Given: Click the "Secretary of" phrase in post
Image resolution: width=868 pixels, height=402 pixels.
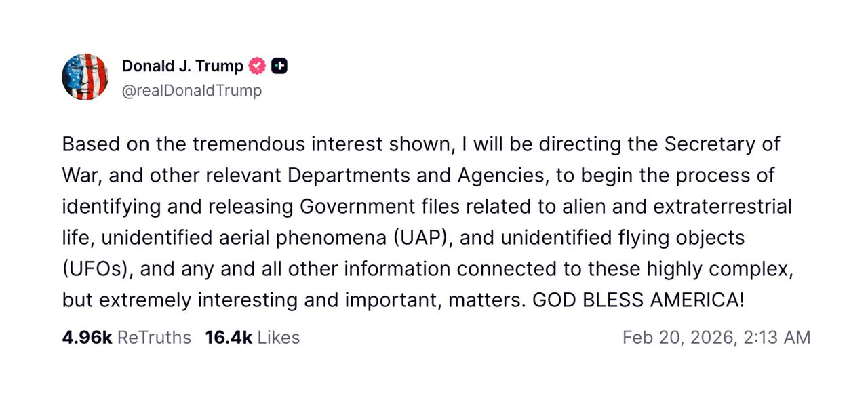Looking at the screenshot, I should pos(722,144).
